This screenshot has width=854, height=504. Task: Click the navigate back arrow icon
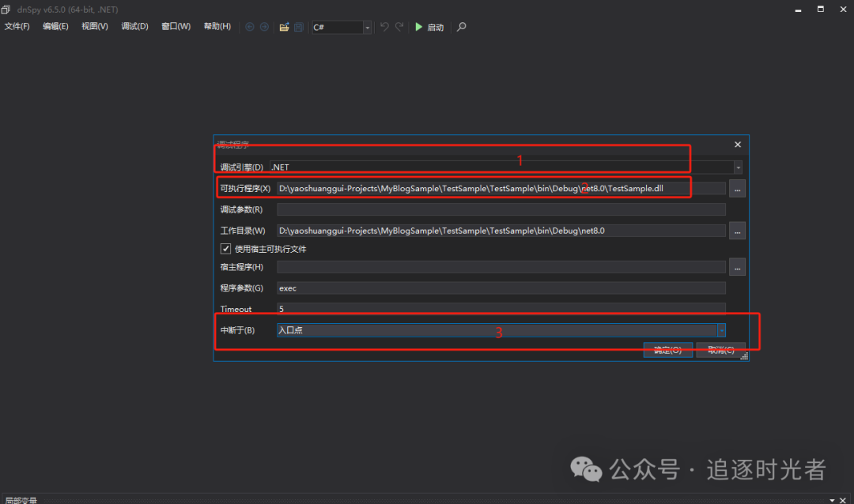pos(250,27)
